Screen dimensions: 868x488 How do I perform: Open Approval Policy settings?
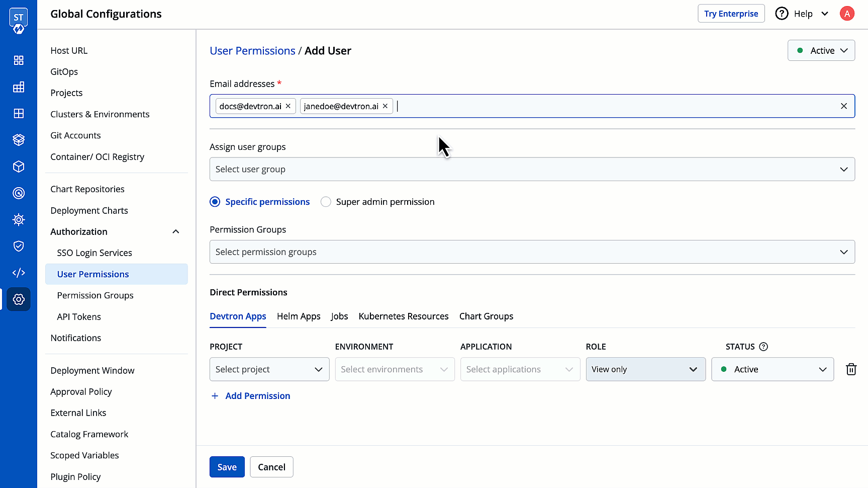(x=81, y=392)
